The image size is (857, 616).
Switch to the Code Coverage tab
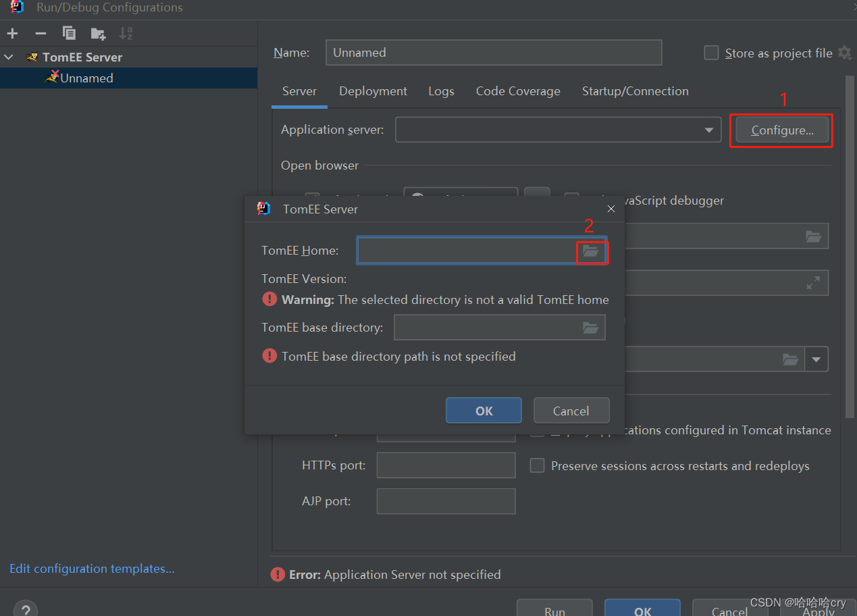pyautogui.click(x=518, y=91)
